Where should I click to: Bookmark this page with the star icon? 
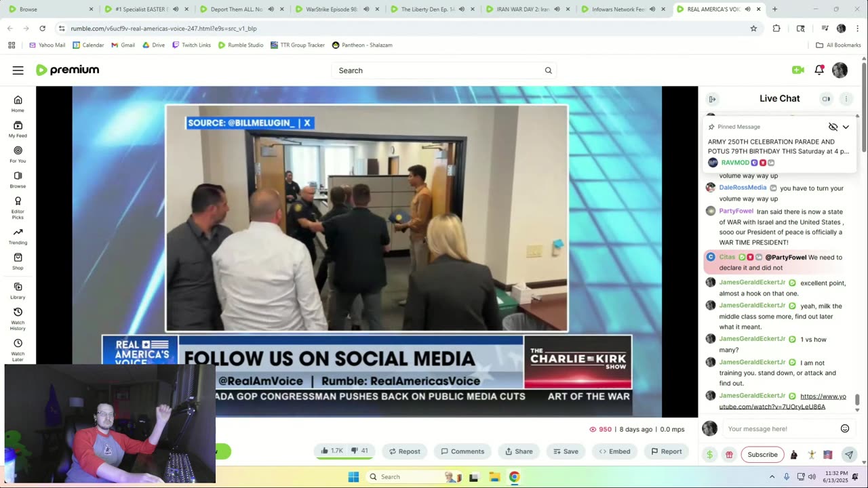point(753,28)
